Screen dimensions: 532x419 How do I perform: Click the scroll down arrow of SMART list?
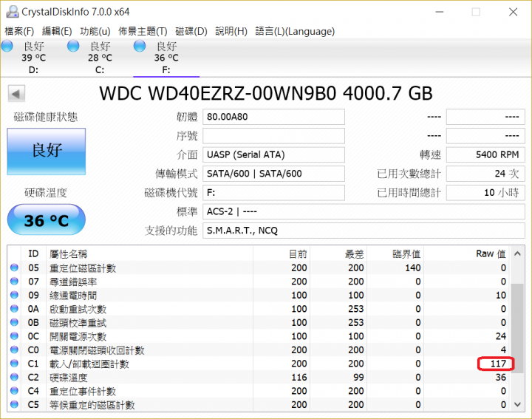(x=517, y=404)
